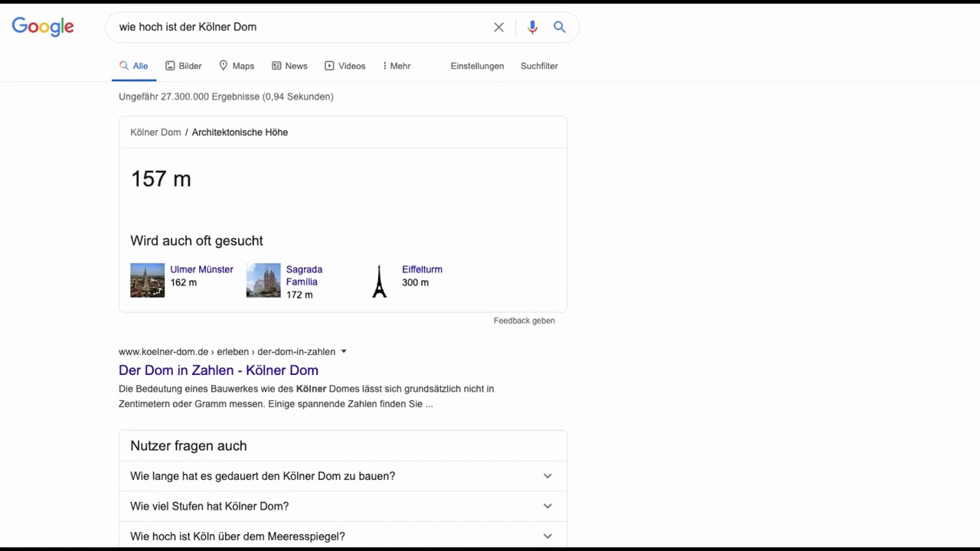
Task: Click the www.koelner-dom.de URL breadcrumb
Action: pos(227,352)
